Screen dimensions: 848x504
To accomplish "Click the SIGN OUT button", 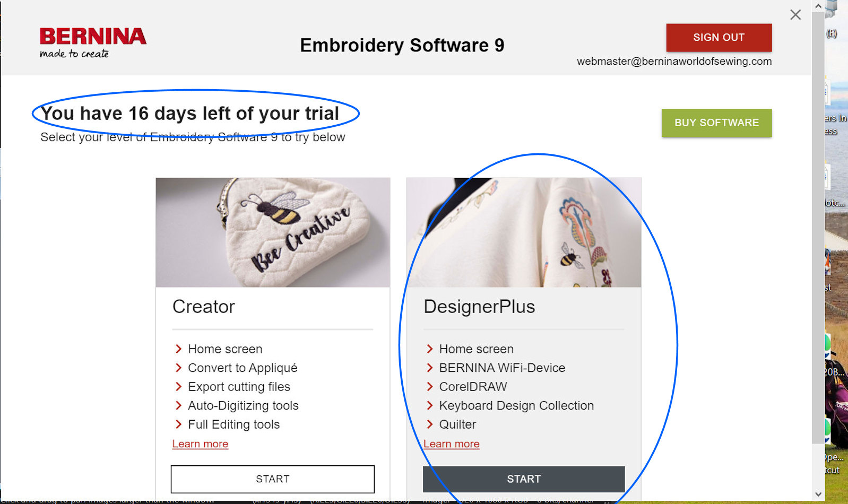I will click(719, 37).
